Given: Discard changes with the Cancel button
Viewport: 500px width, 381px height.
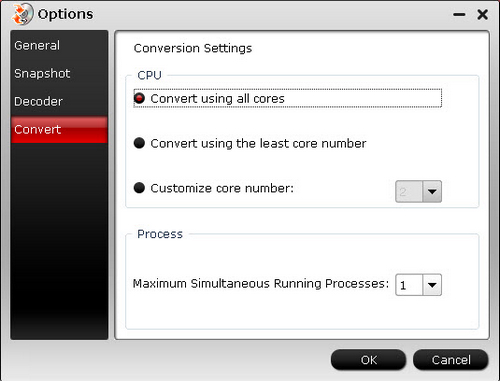Looking at the screenshot, I should click(x=451, y=360).
